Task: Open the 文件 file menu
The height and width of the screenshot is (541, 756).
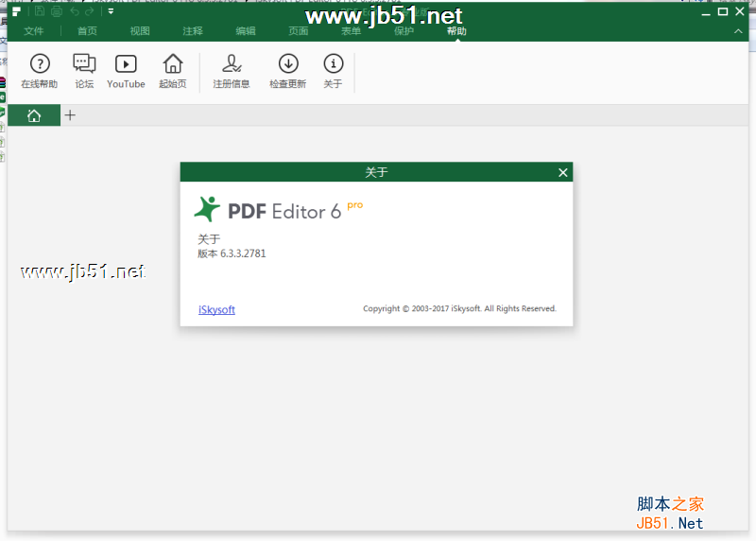Action: click(x=34, y=31)
